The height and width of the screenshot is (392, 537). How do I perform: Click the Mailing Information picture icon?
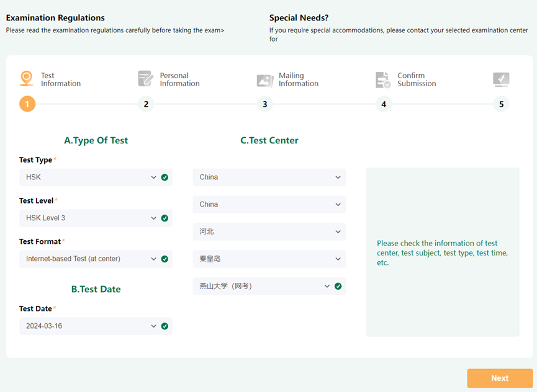[x=265, y=81]
